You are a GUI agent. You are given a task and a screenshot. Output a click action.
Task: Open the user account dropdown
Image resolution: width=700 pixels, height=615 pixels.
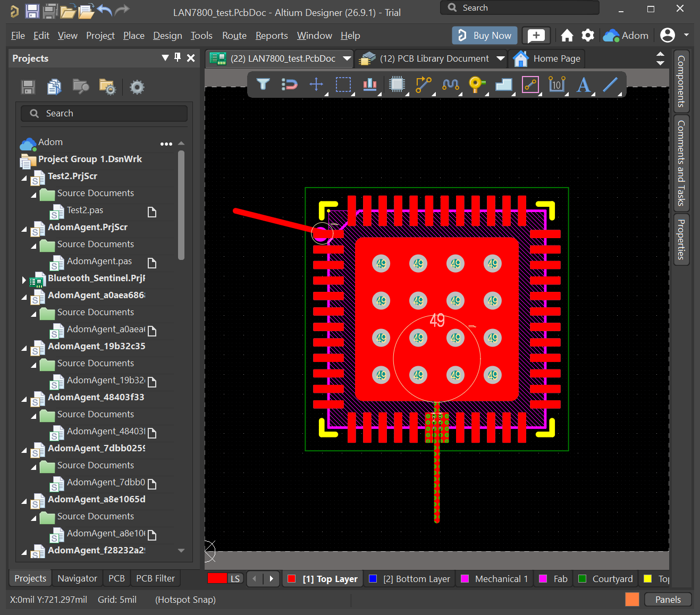pos(686,35)
